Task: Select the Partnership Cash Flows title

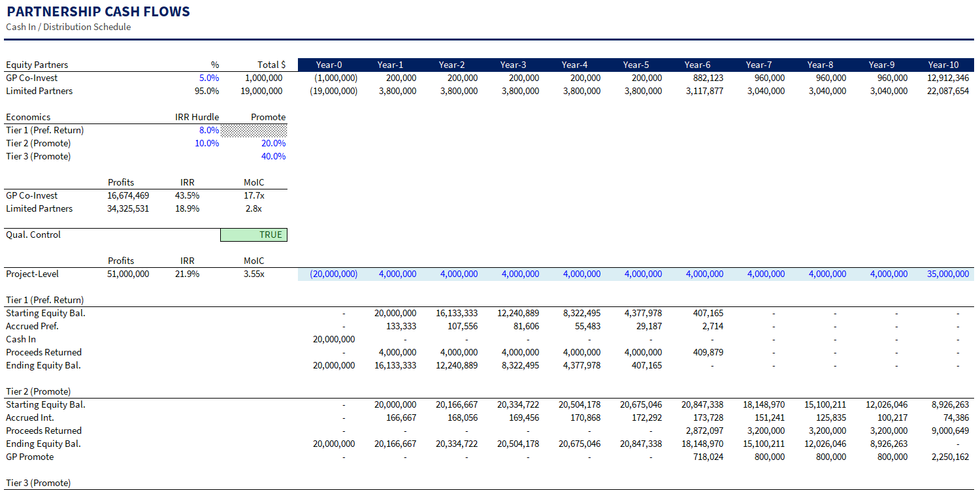Action: pos(98,12)
